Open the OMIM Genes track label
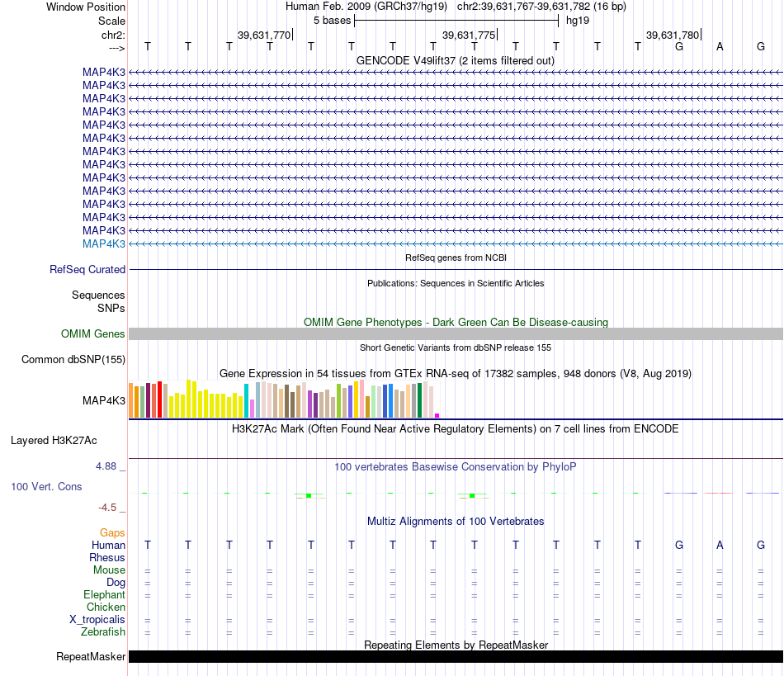The image size is (784, 676). [x=92, y=334]
